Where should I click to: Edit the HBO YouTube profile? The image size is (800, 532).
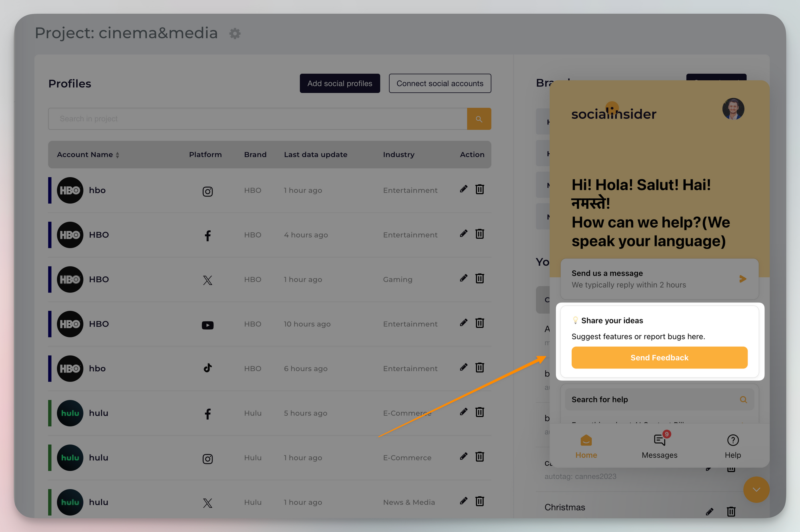[464, 323]
